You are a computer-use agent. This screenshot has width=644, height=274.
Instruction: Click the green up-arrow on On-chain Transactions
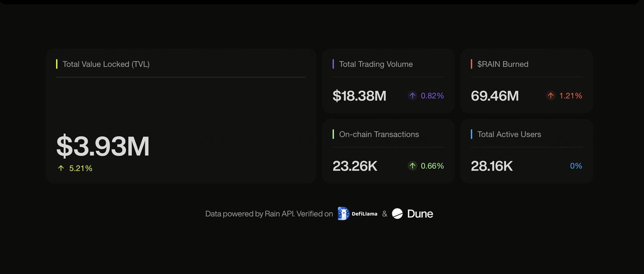coord(413,166)
